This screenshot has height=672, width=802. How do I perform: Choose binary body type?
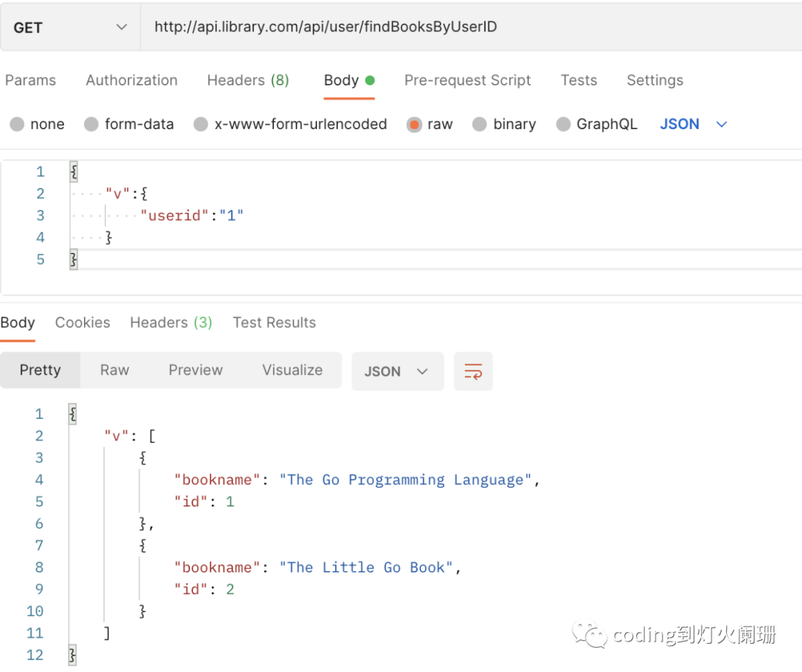(x=504, y=124)
